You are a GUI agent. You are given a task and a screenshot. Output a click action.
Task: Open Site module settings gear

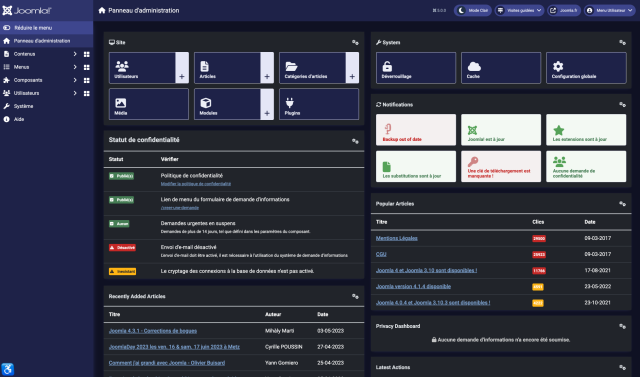(x=355, y=42)
